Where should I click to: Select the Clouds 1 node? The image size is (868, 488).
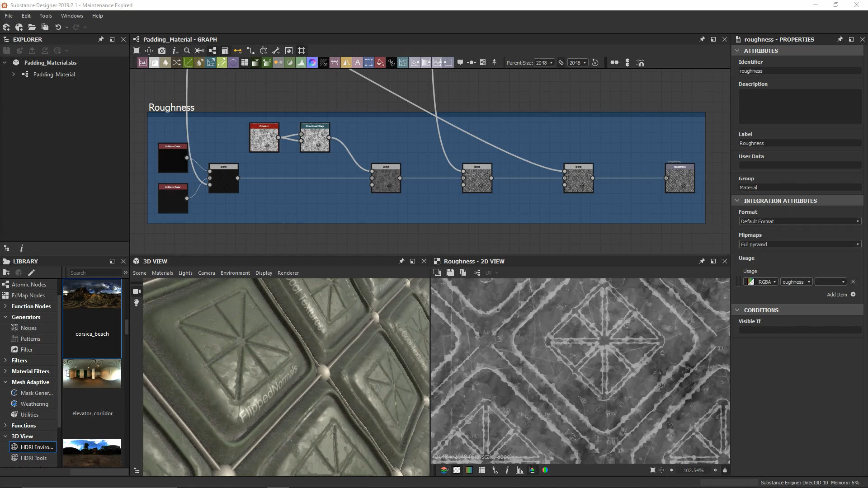[264, 137]
